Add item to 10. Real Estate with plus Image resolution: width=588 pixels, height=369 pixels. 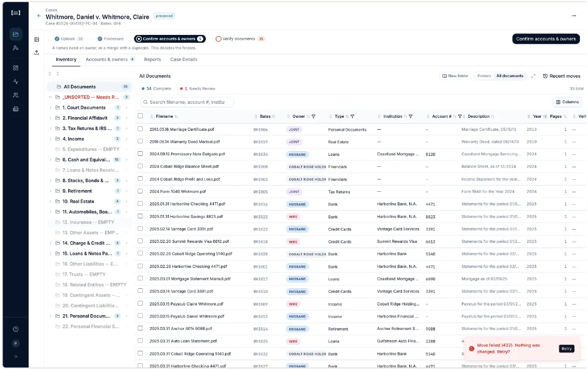[x=127, y=201]
